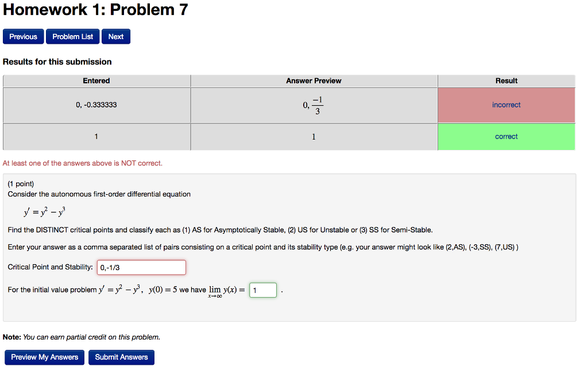Click the entered answer 1 cell
Screen dimensions: 588x374
point(96,136)
